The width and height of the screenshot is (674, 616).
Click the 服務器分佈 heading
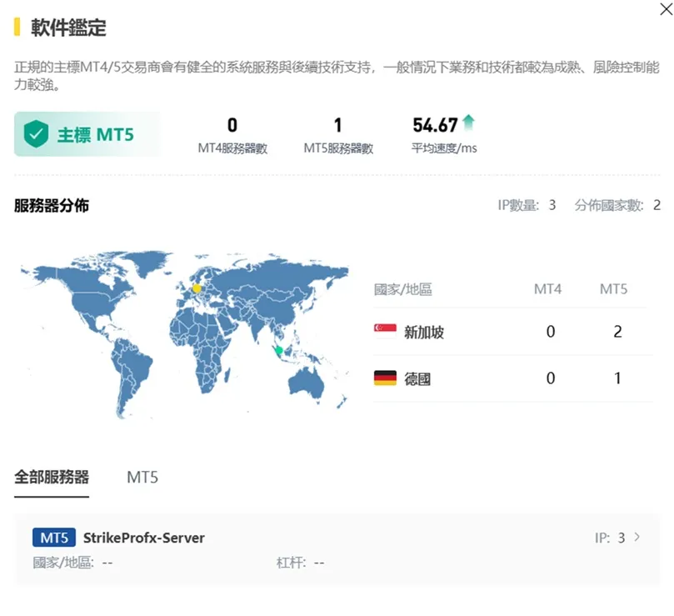(x=52, y=206)
